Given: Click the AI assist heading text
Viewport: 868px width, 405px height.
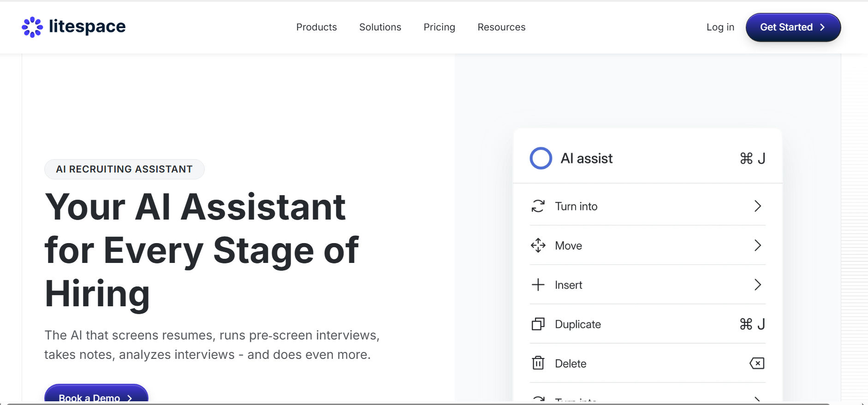Looking at the screenshot, I should 586,159.
